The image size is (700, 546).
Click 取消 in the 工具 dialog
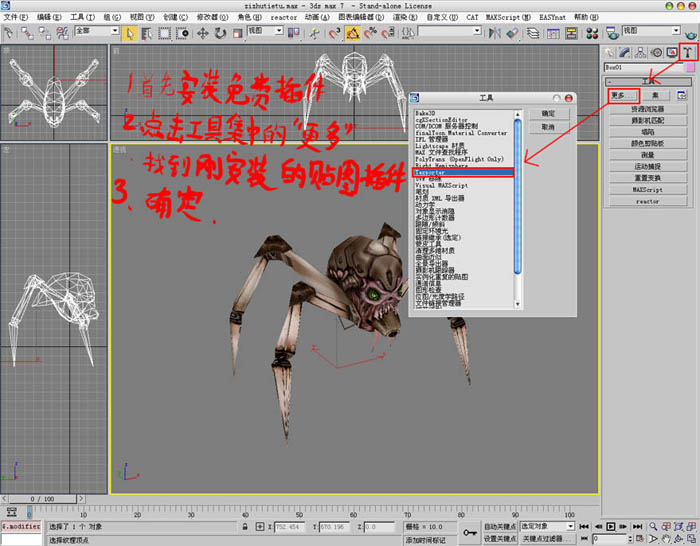pos(549,127)
